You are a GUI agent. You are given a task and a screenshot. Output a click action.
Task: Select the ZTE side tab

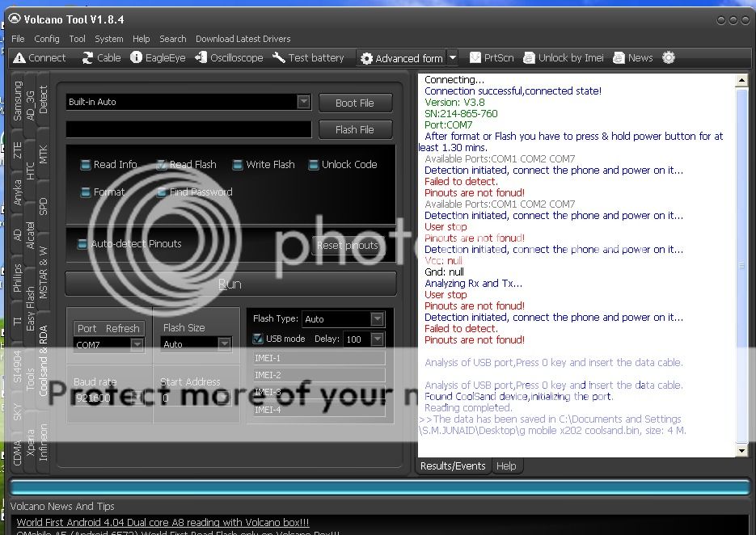pos(17,150)
